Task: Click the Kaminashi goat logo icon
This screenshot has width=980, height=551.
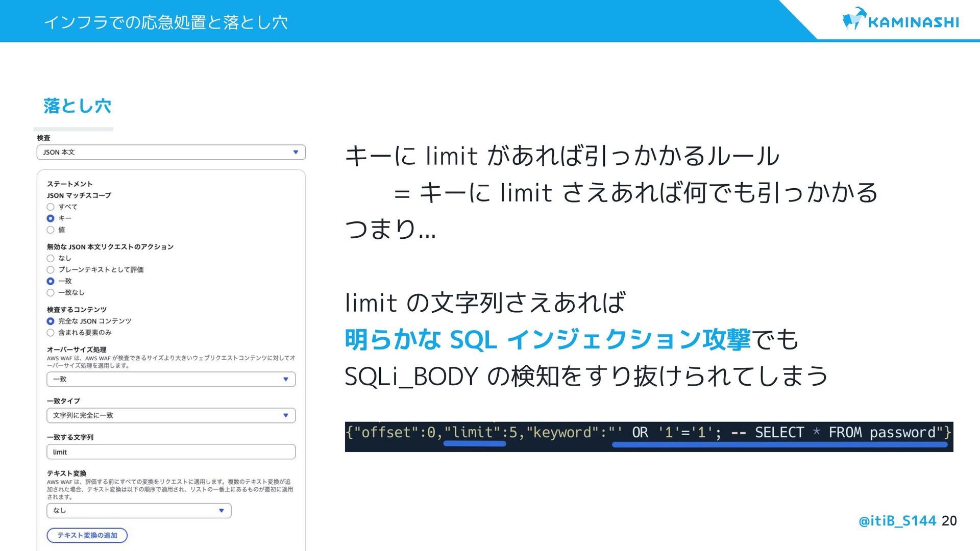Action: [853, 19]
